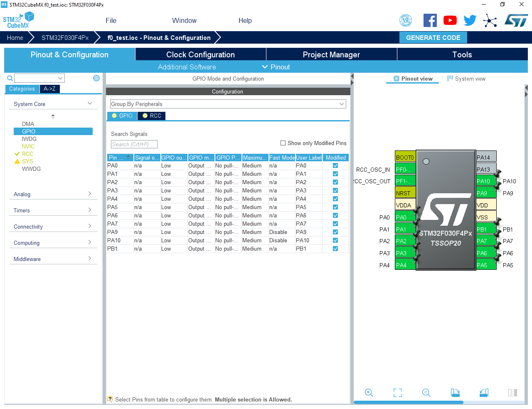532x409 pixels.
Task: Click the ST logo icon
Action: tap(516, 20)
